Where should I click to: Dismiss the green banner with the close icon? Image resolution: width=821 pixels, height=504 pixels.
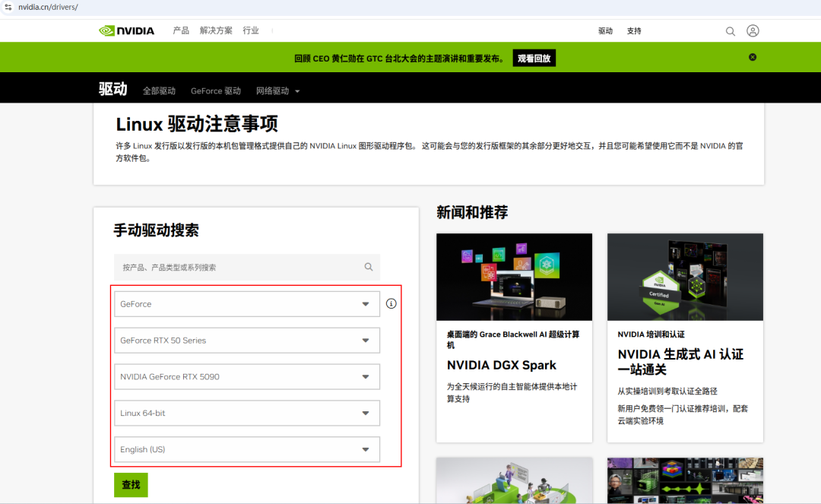753,57
